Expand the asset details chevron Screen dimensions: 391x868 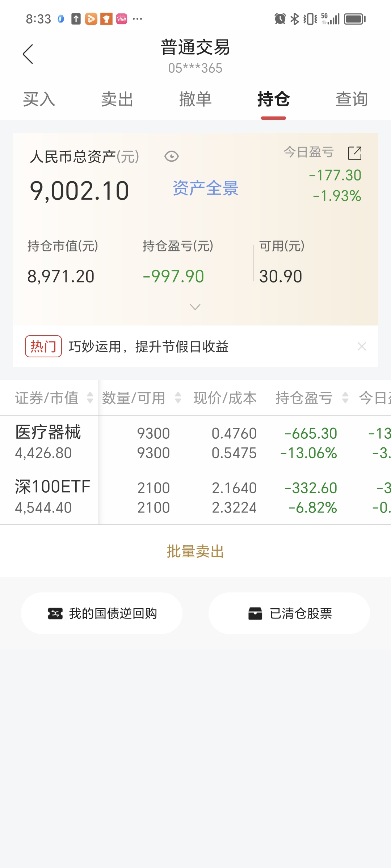[x=195, y=307]
